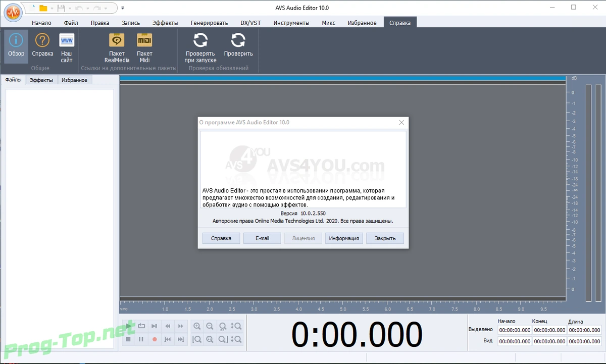Image resolution: width=606 pixels, height=364 pixels.
Task: Click the yellow open folder icon
Action: pyautogui.click(x=43, y=8)
